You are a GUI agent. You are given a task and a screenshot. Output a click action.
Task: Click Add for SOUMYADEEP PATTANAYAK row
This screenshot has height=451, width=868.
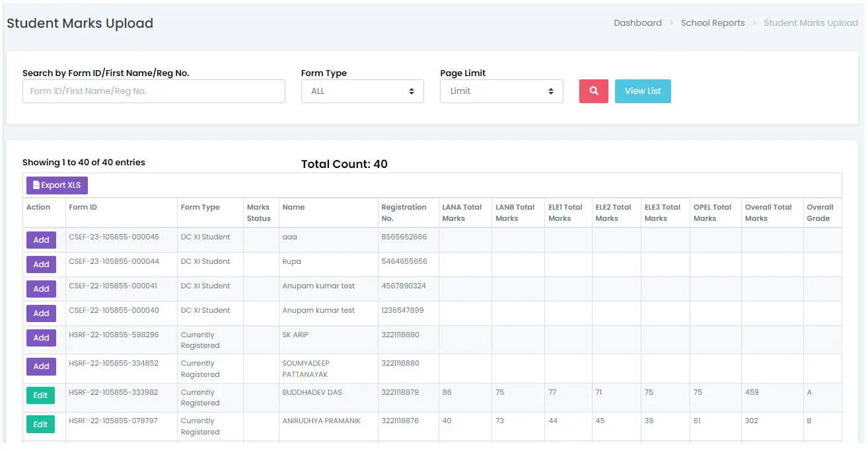point(41,366)
